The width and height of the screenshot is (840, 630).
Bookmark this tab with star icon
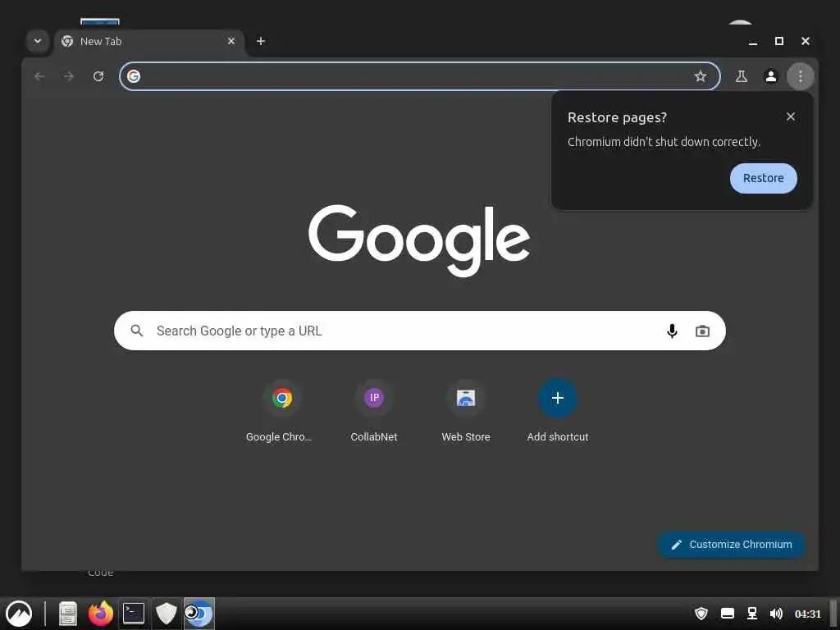coord(701,76)
